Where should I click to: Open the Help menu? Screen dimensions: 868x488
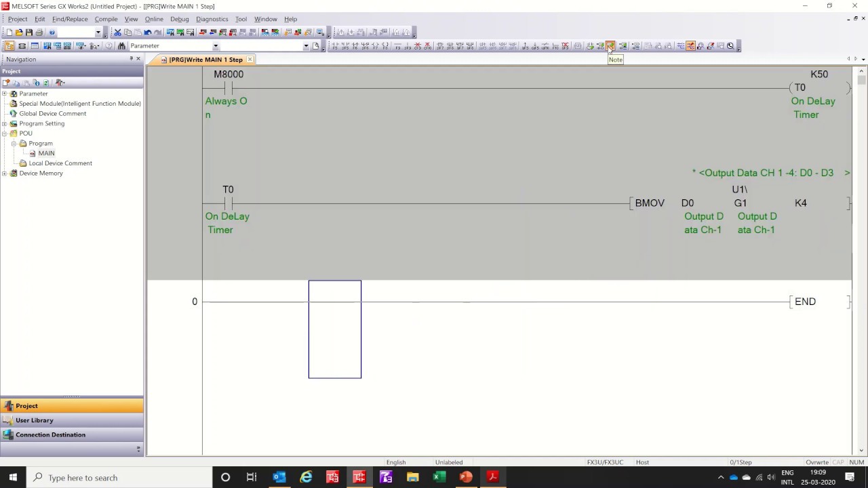[290, 19]
